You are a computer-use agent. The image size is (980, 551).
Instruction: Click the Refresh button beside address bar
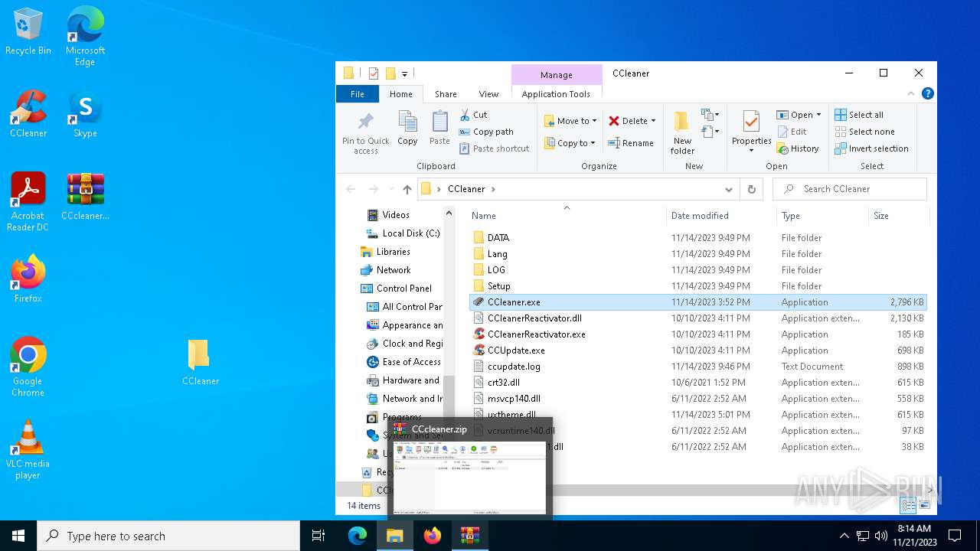[751, 189]
